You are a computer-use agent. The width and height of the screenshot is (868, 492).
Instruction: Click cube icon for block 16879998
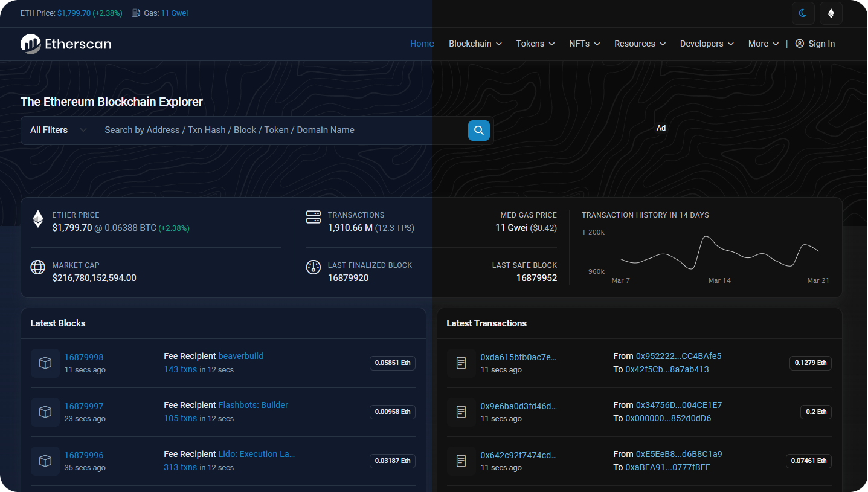coord(45,363)
